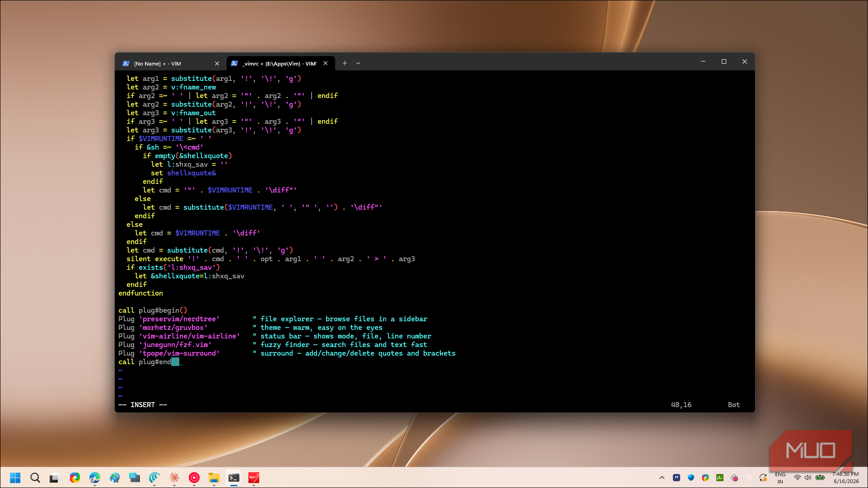Open the red PDF app in taskbar
Viewport: 868px width, 488px height.
254,478
